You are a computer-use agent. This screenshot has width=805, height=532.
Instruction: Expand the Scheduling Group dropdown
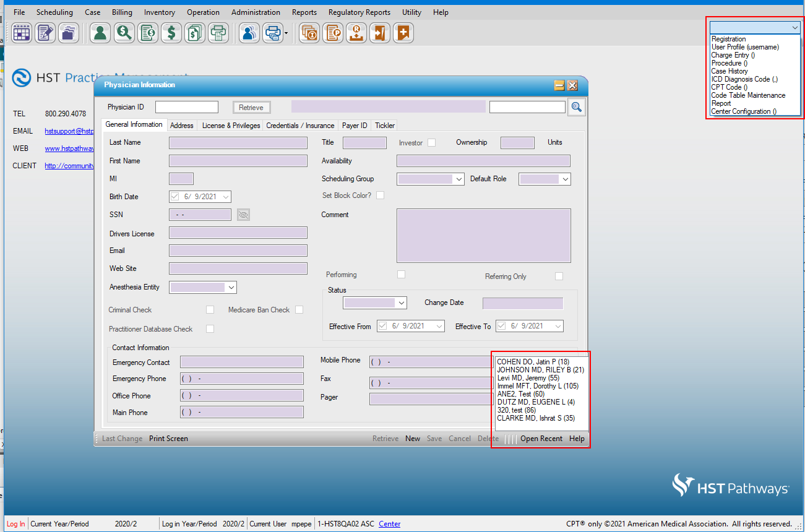(x=458, y=179)
